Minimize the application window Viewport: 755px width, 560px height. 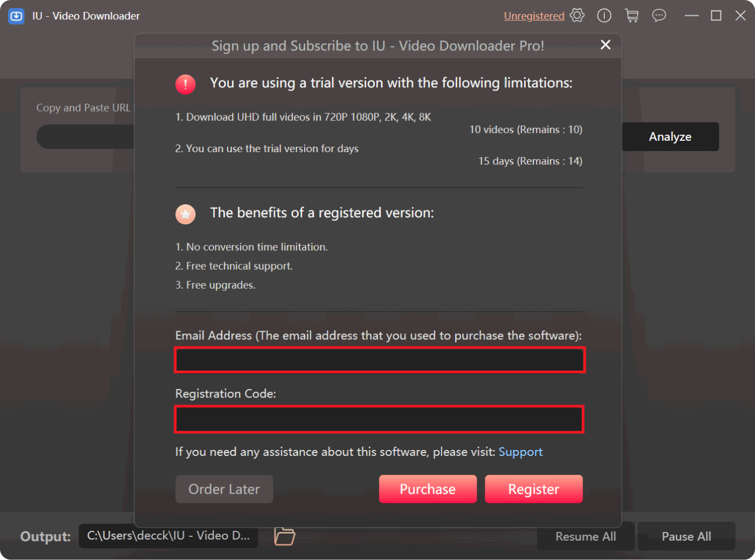691,16
